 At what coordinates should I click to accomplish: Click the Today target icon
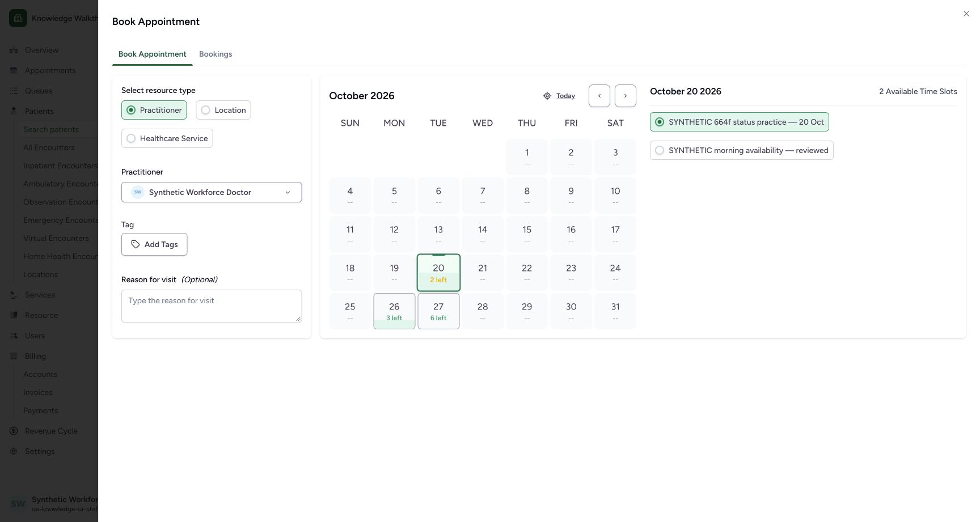[x=547, y=96]
